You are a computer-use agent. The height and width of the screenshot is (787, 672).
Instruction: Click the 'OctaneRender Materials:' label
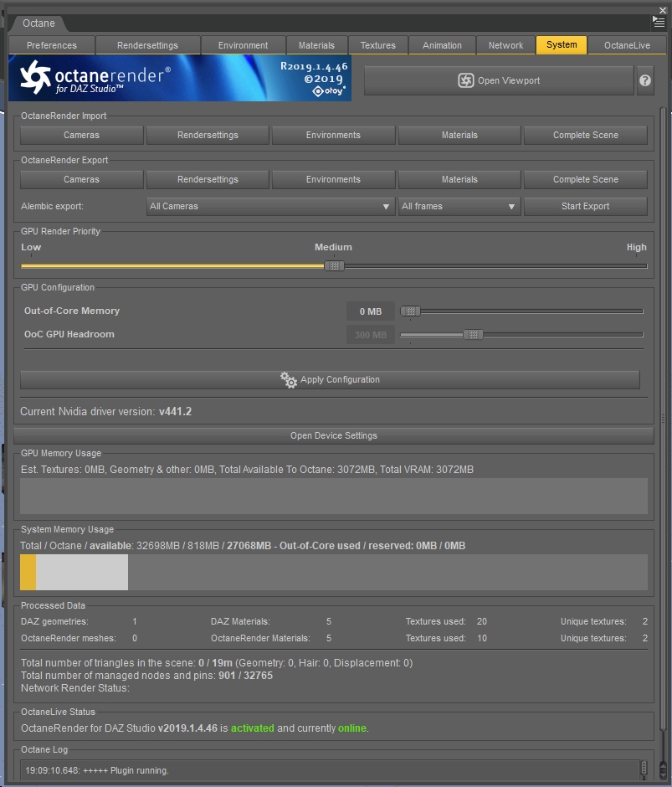point(260,639)
